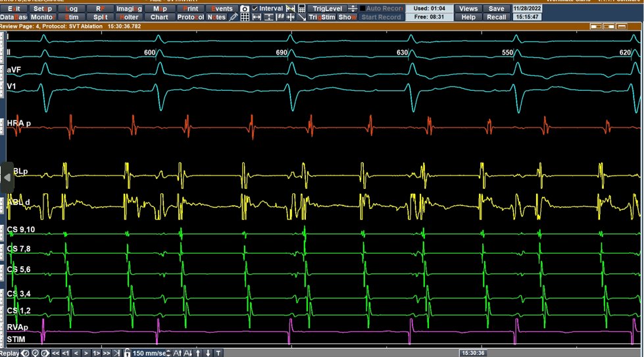Click the Replay label in bottom bar
This screenshot has width=644, height=357.
coord(9,353)
